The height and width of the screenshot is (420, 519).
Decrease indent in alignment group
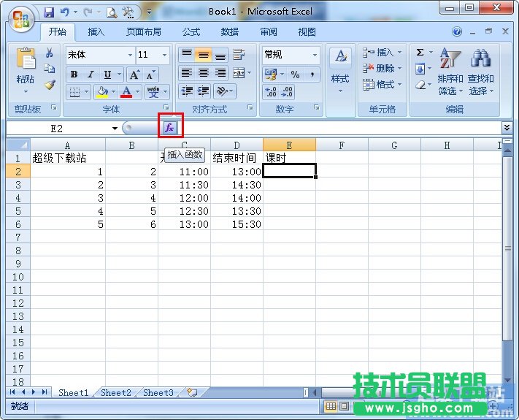[x=187, y=91]
